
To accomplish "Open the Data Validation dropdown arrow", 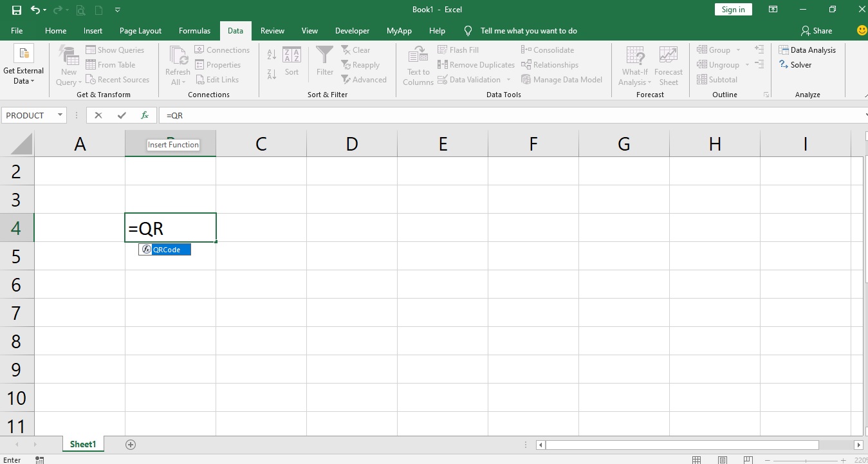I will tap(508, 79).
